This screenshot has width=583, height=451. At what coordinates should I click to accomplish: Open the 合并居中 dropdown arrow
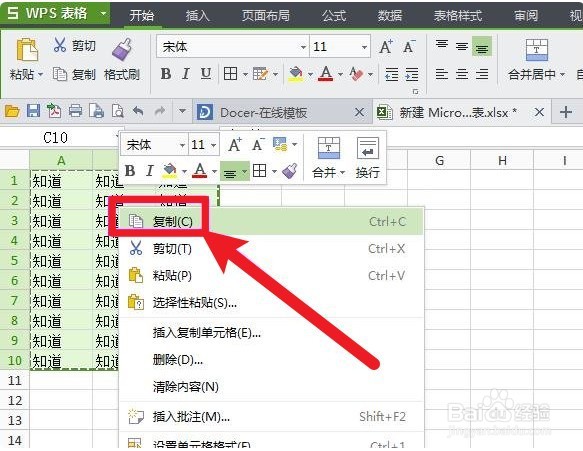[562, 74]
